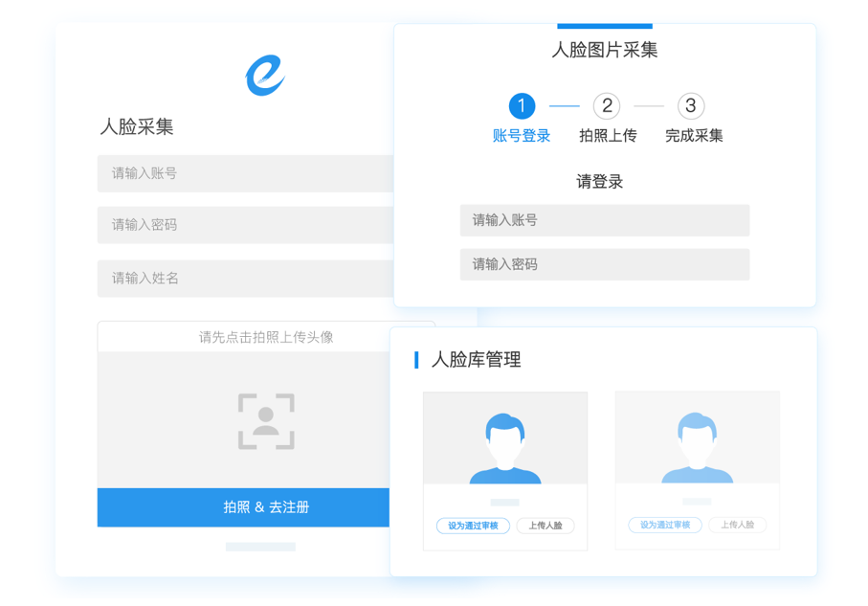The width and height of the screenshot is (868, 606).
Task: Select step 2 circle 拍照上传
Action: 607,106
